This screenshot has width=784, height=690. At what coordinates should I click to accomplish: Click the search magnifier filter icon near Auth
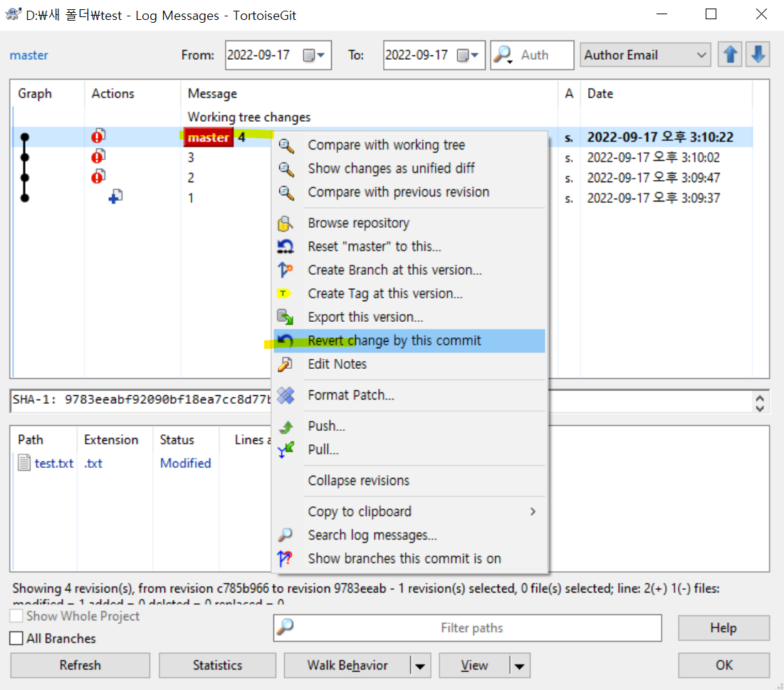point(503,55)
